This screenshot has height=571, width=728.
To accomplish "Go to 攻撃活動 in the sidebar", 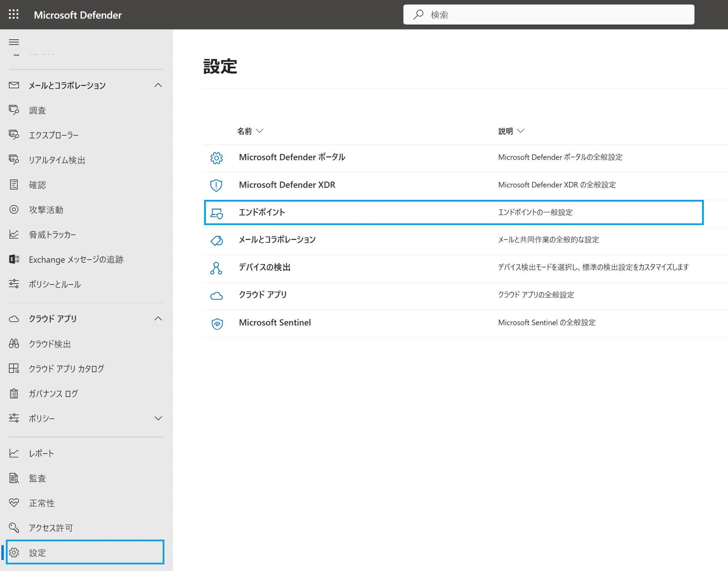I will click(x=46, y=210).
